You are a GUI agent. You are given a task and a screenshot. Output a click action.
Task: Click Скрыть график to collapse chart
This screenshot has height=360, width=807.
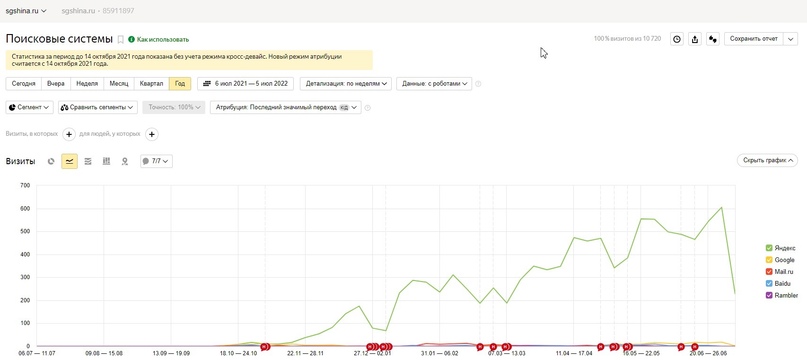[x=767, y=161]
